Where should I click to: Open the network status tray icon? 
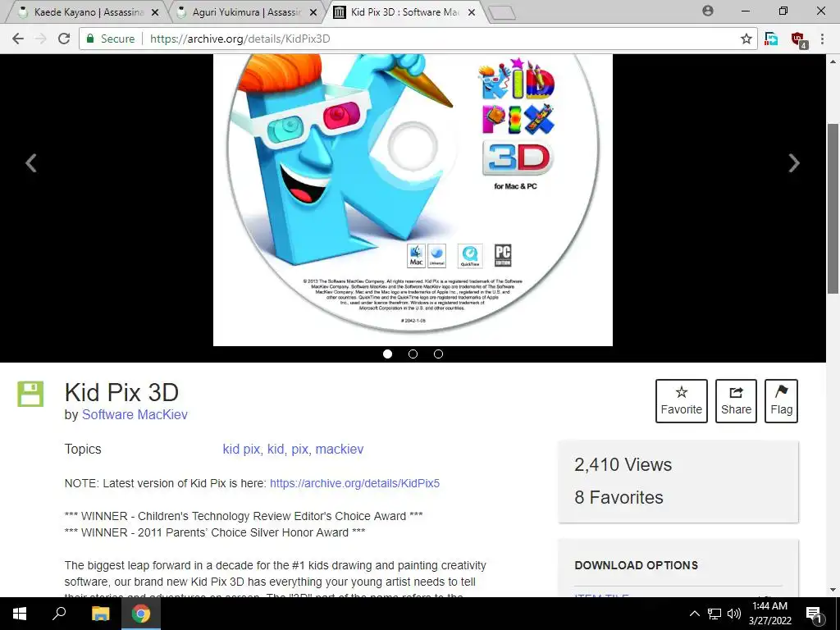point(714,614)
